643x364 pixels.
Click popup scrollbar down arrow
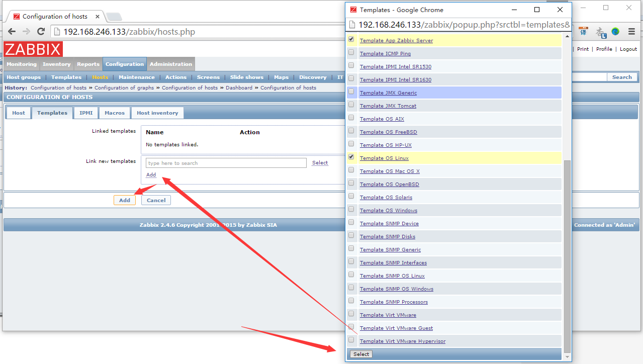point(568,356)
